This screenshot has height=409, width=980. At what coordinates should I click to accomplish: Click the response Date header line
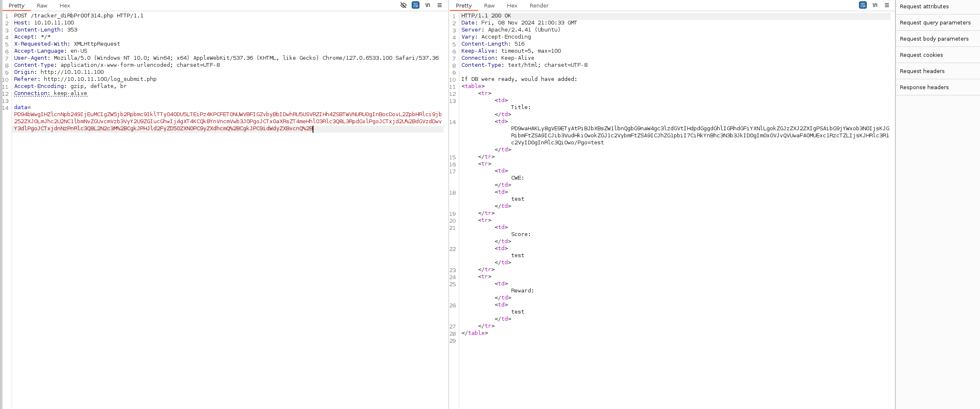pyautogui.click(x=519, y=23)
